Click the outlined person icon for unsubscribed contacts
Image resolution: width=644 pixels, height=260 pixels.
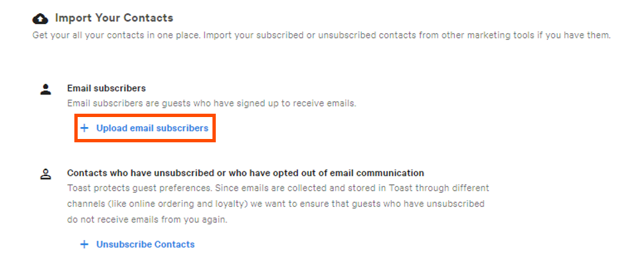pyautogui.click(x=46, y=174)
